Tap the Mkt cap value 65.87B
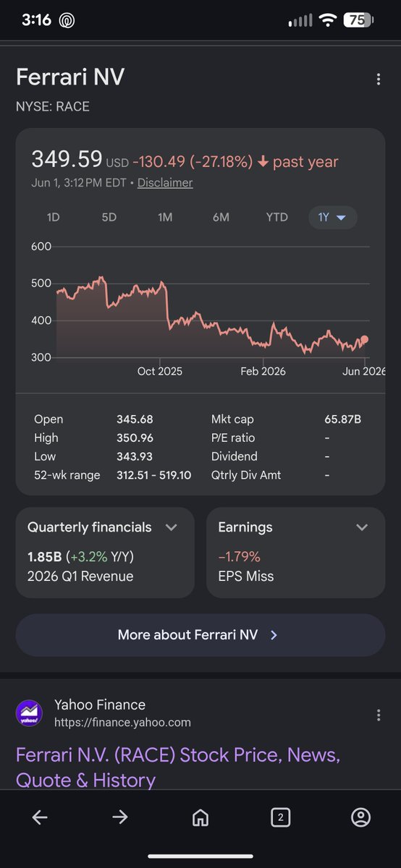This screenshot has height=868, width=401. tap(343, 419)
